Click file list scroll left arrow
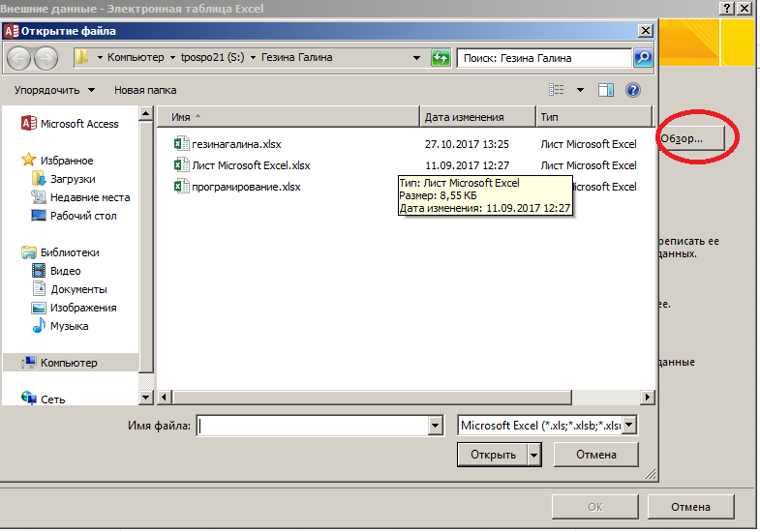This screenshot has width=760, height=532. tap(164, 398)
